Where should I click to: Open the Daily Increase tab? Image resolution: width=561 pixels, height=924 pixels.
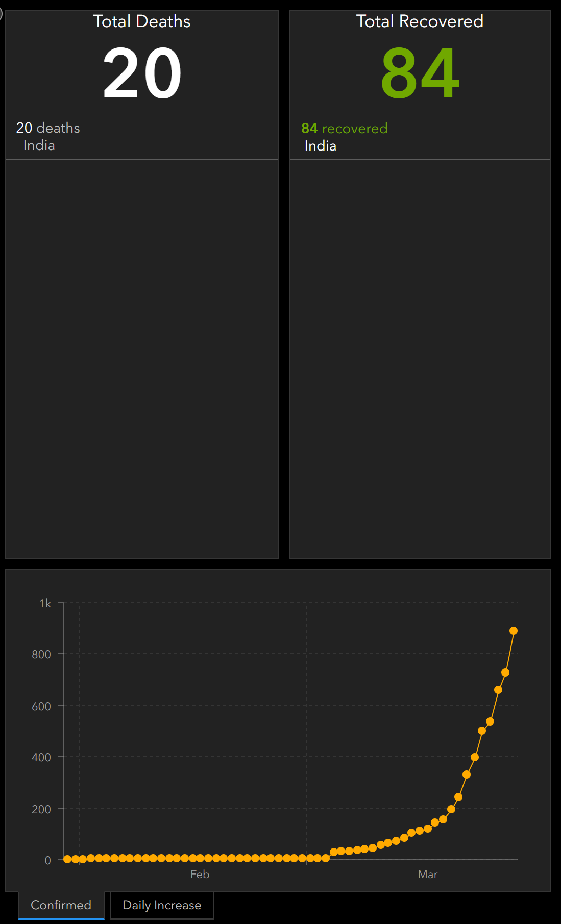click(x=162, y=905)
